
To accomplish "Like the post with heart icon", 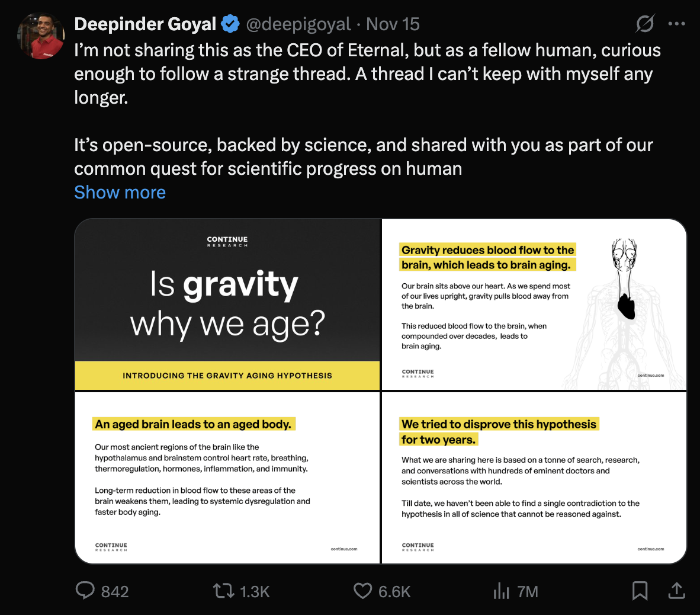I will [362, 590].
